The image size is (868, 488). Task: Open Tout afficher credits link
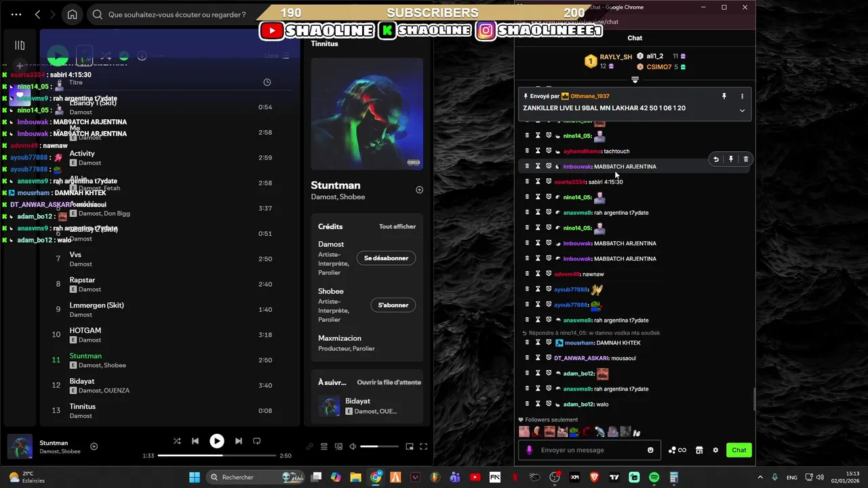click(397, 226)
